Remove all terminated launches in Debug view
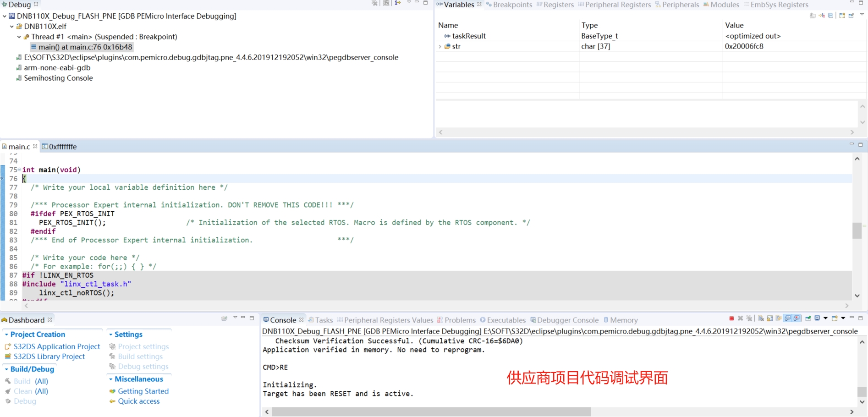This screenshot has width=868, height=417. [374, 4]
